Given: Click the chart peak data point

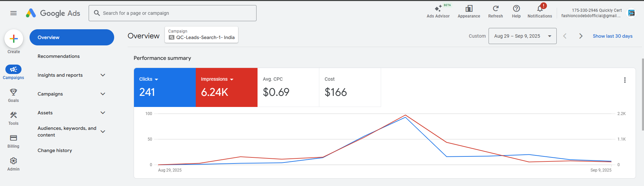Looking at the screenshot, I should coord(405,115).
